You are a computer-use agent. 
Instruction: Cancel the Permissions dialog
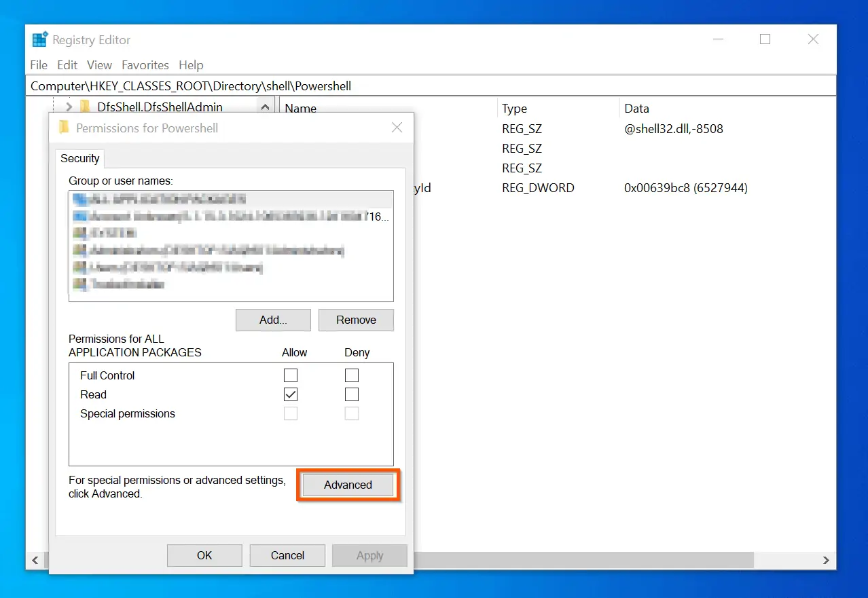[287, 555]
